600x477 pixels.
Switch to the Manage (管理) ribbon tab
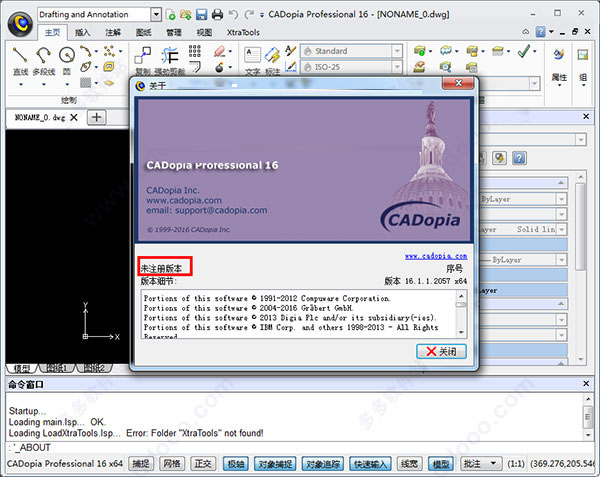pyautogui.click(x=174, y=33)
